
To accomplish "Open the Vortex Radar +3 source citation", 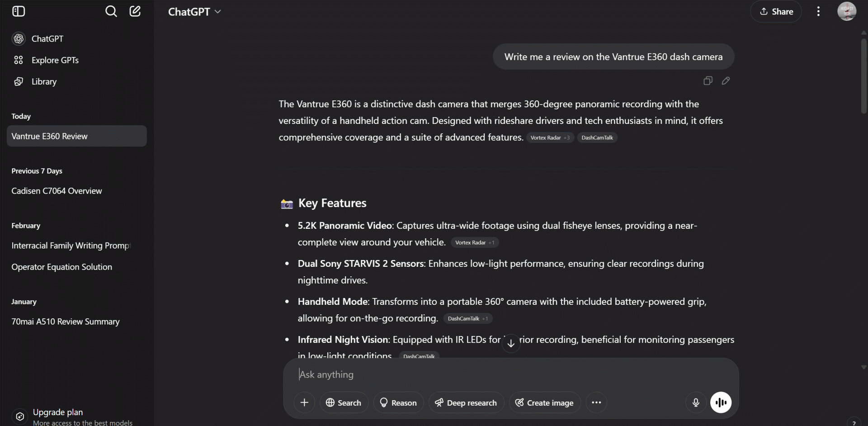I will click(x=550, y=137).
